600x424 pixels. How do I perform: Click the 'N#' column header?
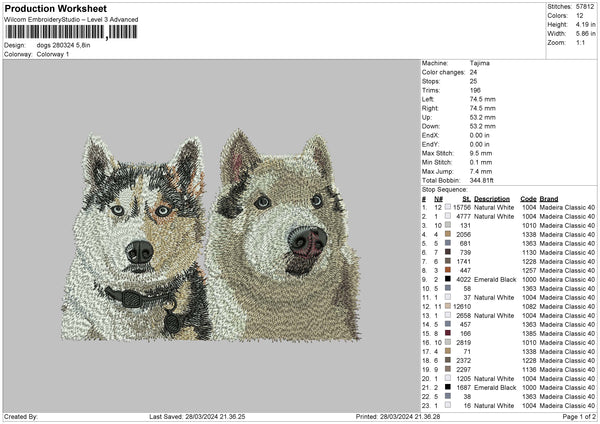click(x=438, y=199)
